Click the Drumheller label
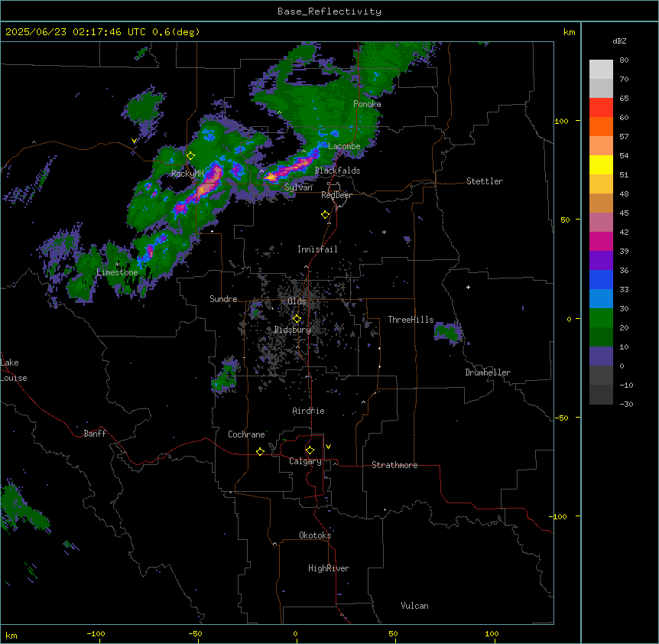Viewport: 659px width, 644px height. point(488,372)
